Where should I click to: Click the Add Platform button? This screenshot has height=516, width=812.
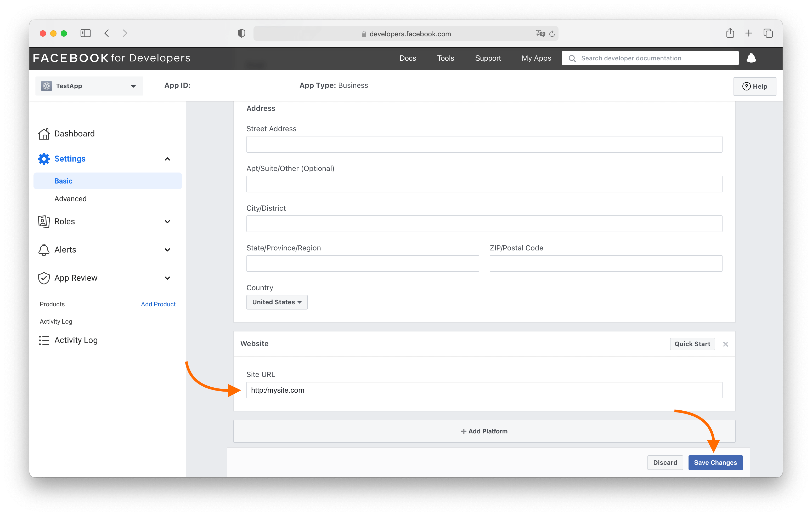[484, 431]
